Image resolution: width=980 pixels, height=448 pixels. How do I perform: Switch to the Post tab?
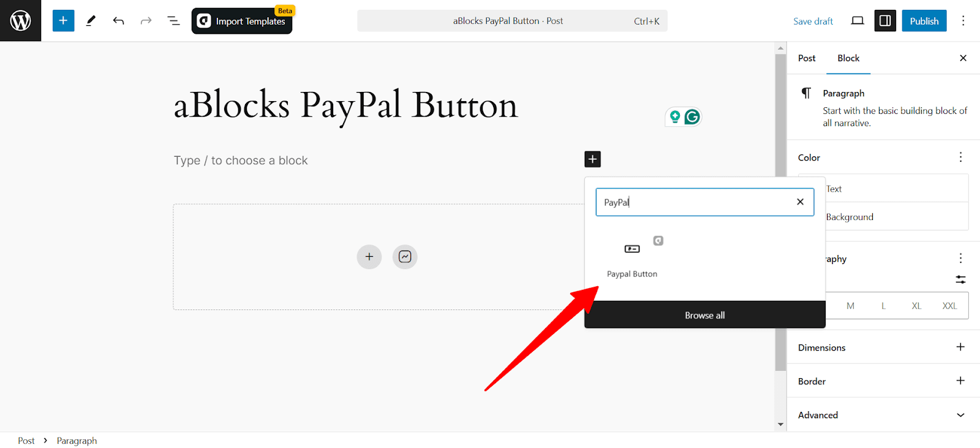click(807, 58)
